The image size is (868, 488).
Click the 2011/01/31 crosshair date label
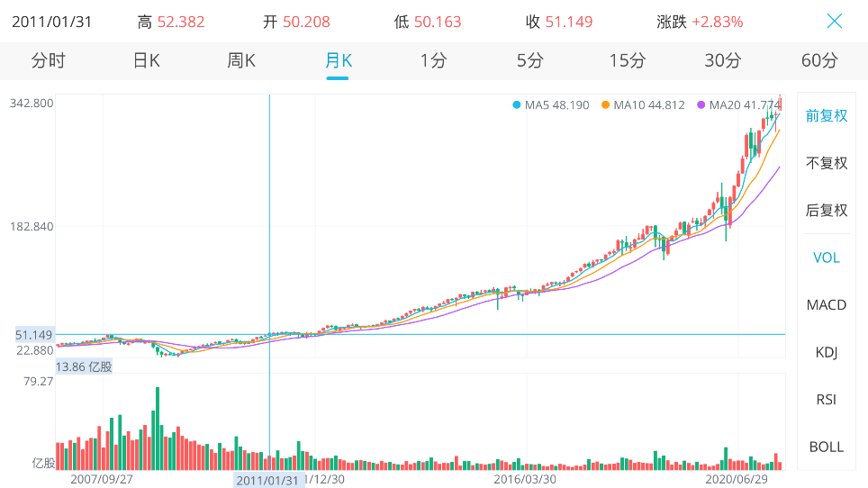(267, 480)
